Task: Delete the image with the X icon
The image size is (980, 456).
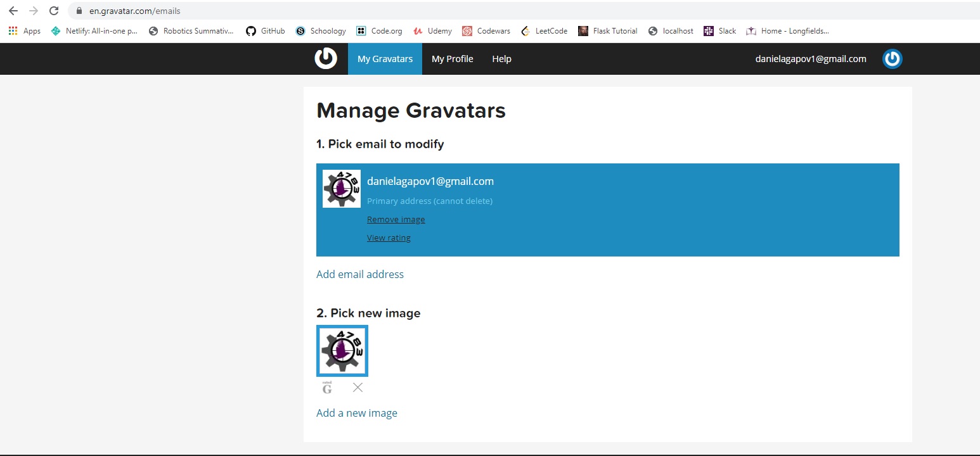Action: (358, 388)
